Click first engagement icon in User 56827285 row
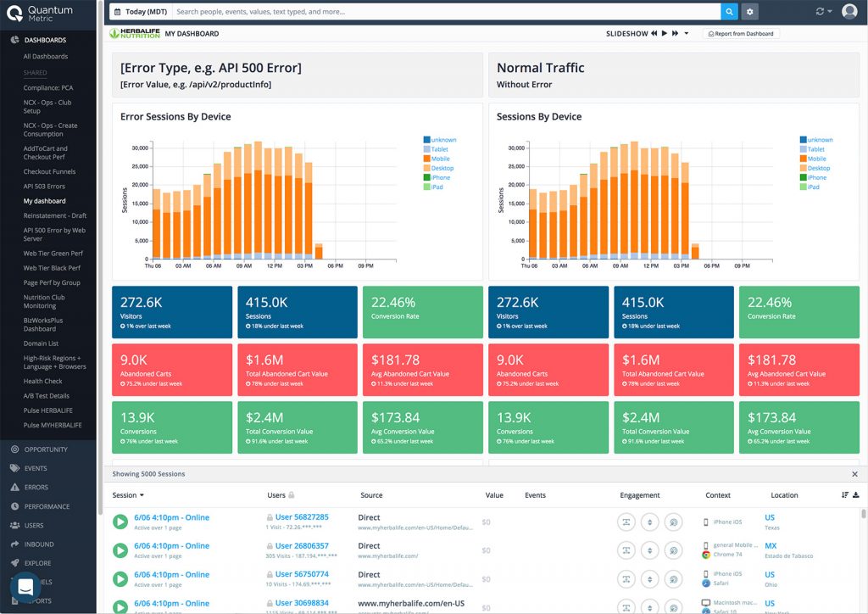Viewport: 868px width, 614px height. pos(626,522)
